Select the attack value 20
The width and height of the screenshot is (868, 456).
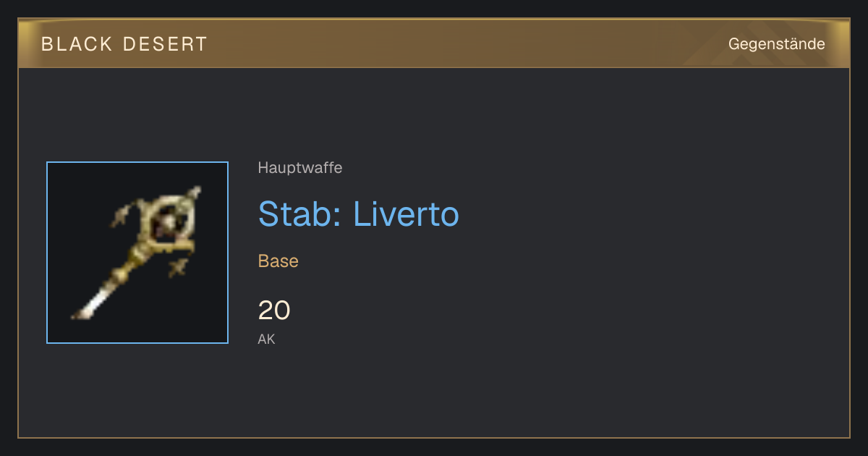[274, 311]
